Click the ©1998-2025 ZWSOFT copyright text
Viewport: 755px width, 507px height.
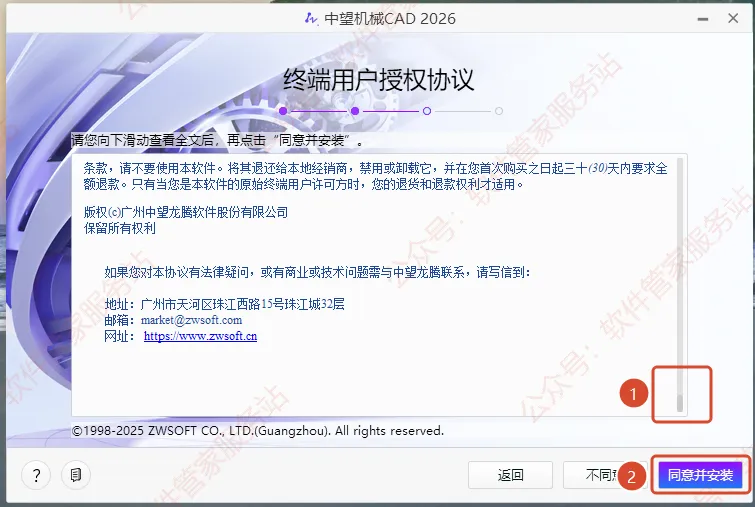coord(258,430)
